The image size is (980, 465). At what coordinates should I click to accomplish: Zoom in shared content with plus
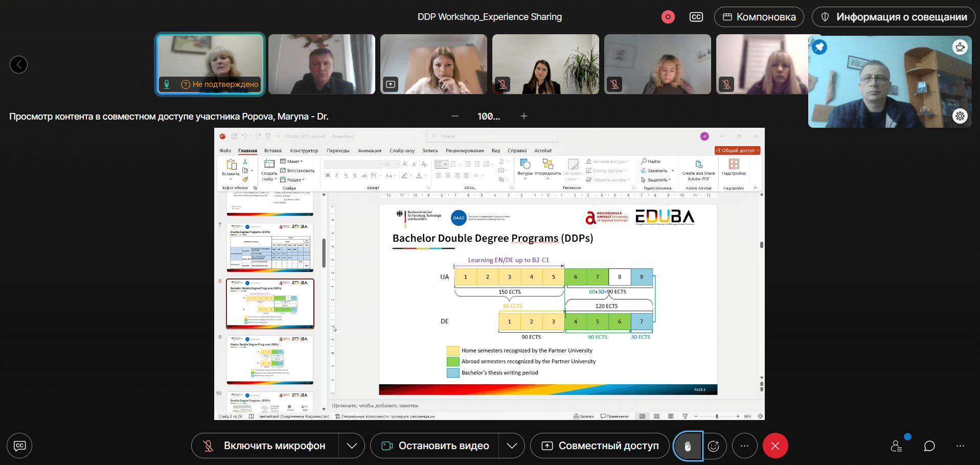[523, 117]
